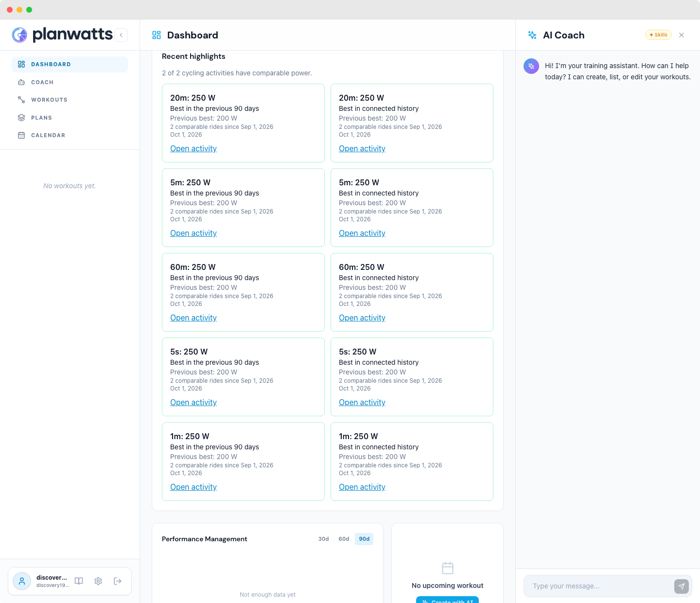Open the Skills badge in AI Coach
This screenshot has height=603, width=700.
click(658, 35)
